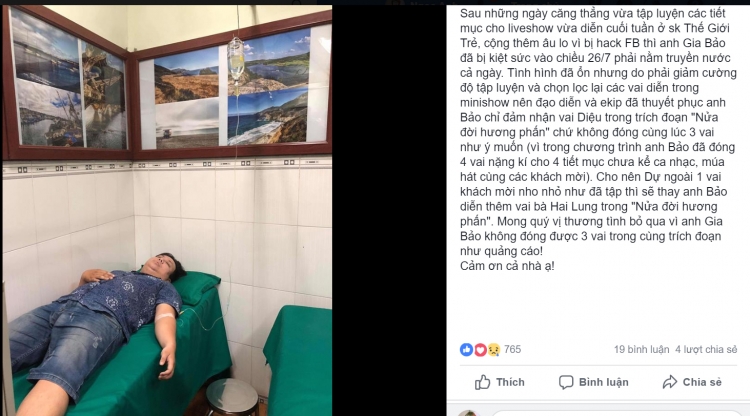Click the IV drip bottle in the photo
750x416 pixels.
click(235, 60)
